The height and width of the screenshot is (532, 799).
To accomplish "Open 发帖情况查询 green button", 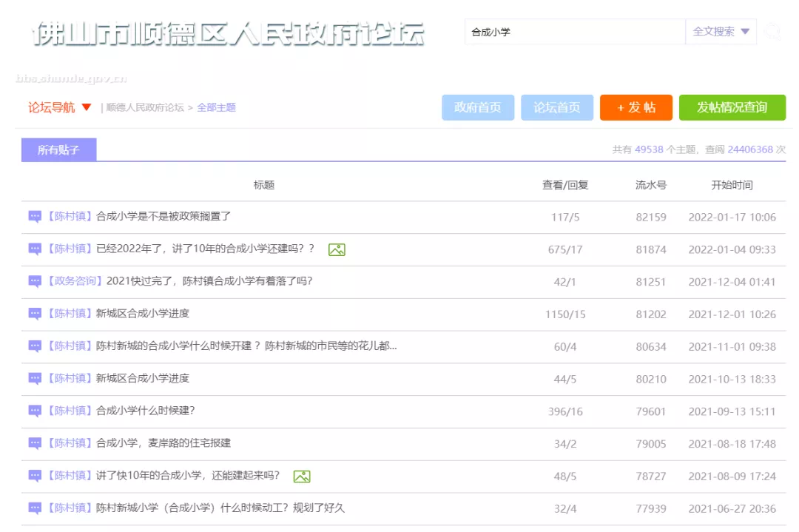I will (x=732, y=107).
